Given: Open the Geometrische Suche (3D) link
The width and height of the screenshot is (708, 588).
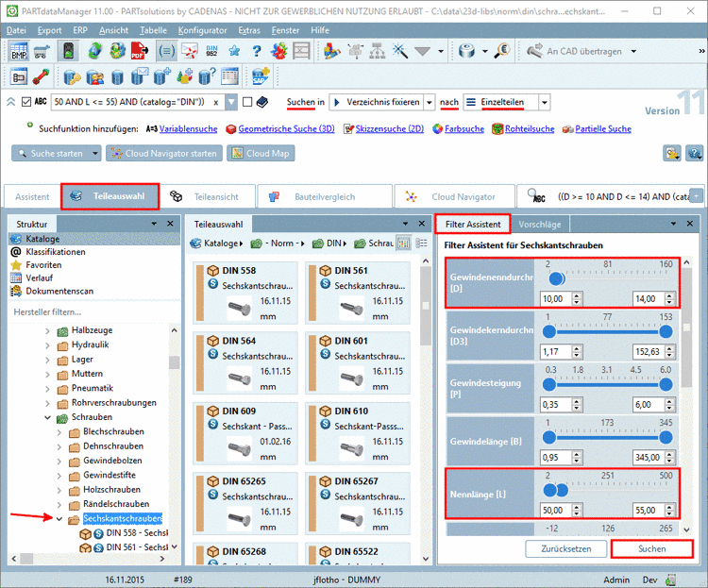Looking at the screenshot, I should tap(286, 128).
